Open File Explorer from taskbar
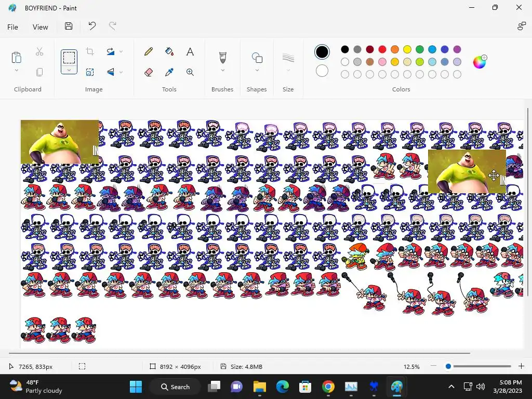The width and height of the screenshot is (532, 399). point(260,387)
